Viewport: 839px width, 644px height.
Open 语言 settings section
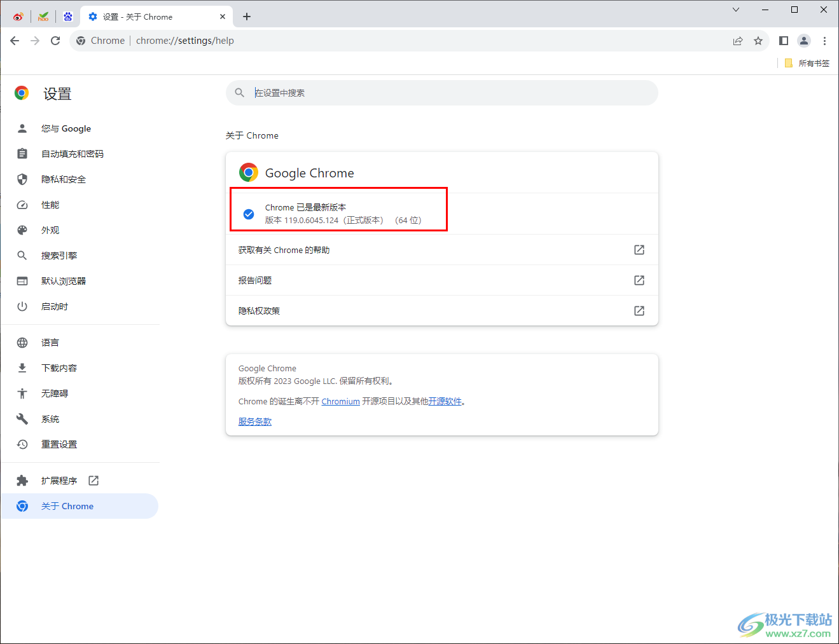[x=80, y=343]
